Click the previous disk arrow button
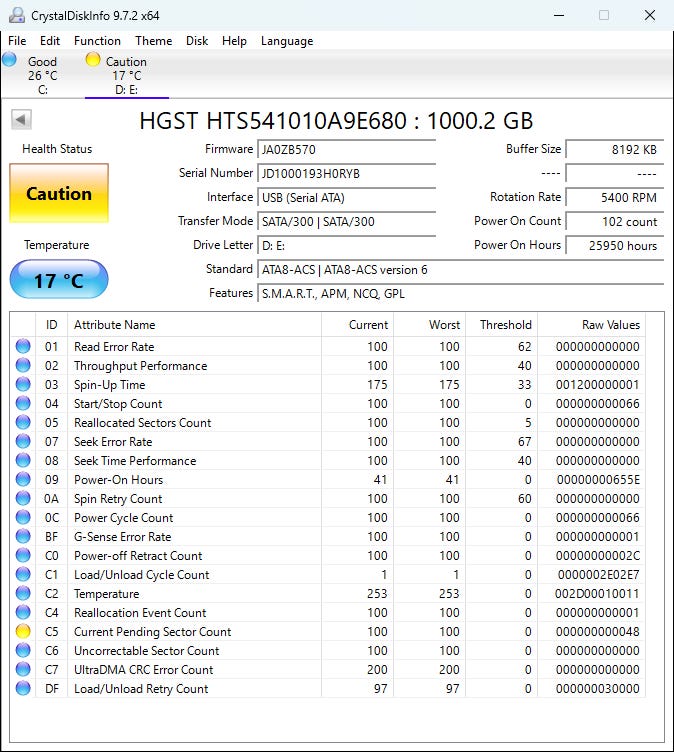Image resolution: width=674 pixels, height=752 pixels. click(x=21, y=120)
